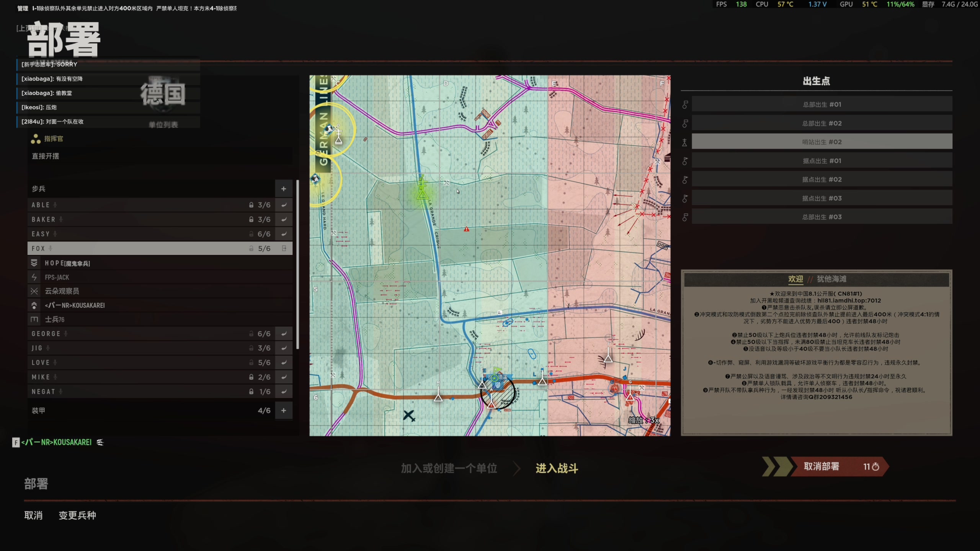
Task: Click the lock icon on MIKE squad
Action: pyautogui.click(x=251, y=377)
